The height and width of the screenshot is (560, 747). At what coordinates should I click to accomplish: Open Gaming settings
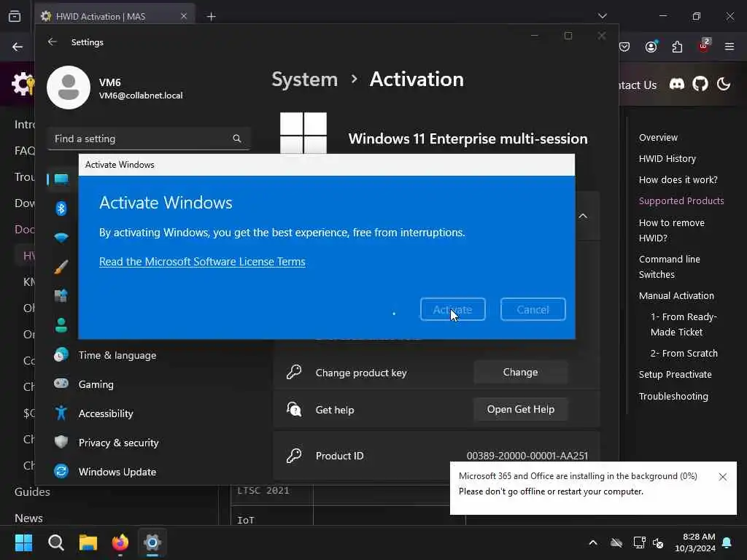(x=96, y=384)
